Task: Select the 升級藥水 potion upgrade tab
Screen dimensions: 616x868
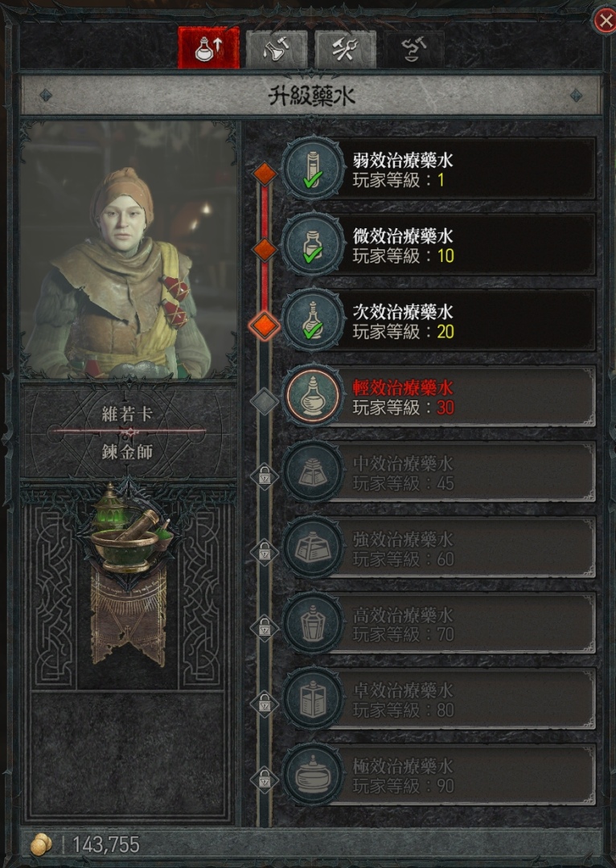Action: click(209, 48)
